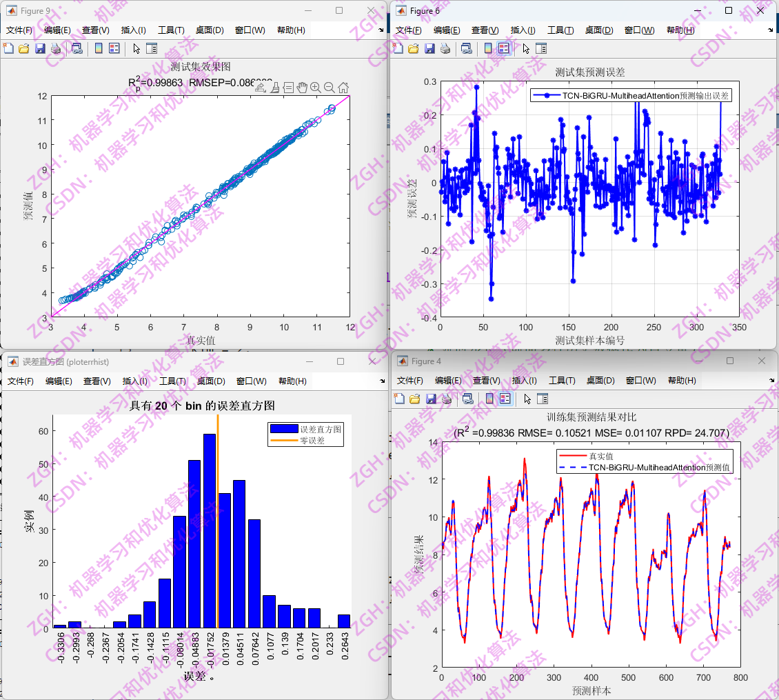The image size is (779, 700).
Task: Select zoom out tool on Figure 9 axes
Action: pyautogui.click(x=329, y=88)
